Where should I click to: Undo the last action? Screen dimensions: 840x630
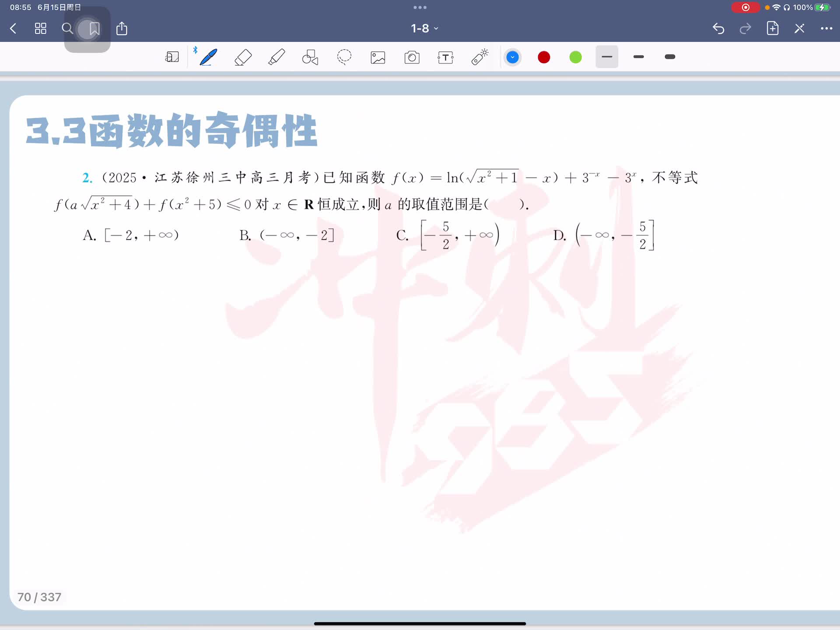tap(718, 29)
